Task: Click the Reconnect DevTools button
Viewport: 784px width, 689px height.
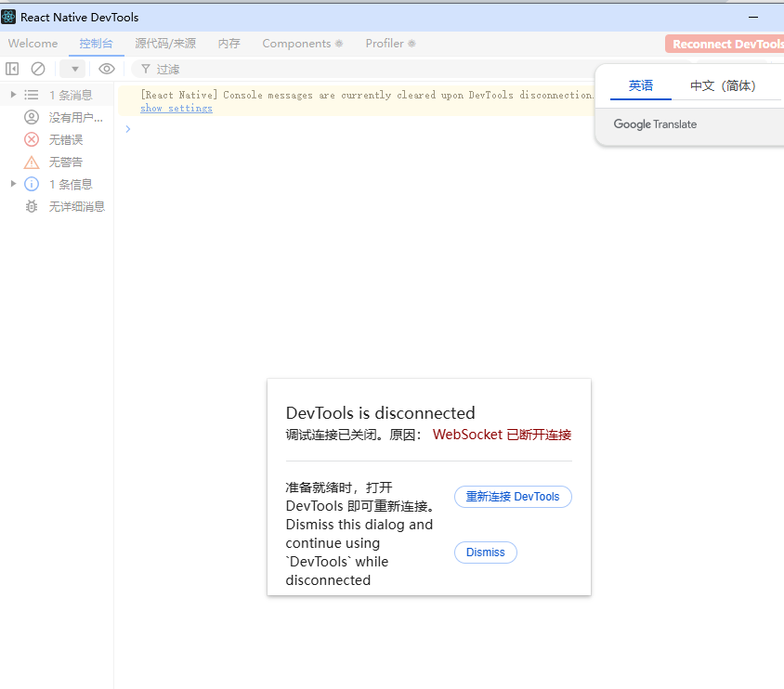Action: (725, 44)
